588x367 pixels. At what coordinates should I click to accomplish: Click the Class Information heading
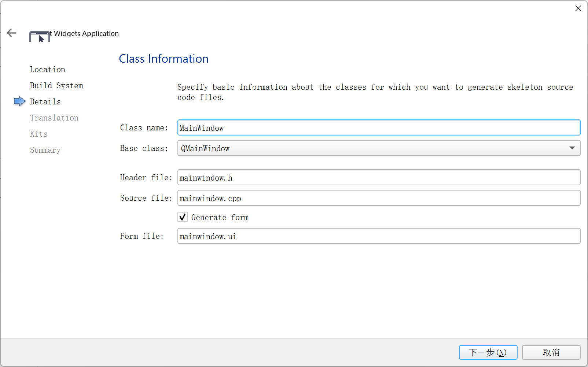[x=164, y=59]
